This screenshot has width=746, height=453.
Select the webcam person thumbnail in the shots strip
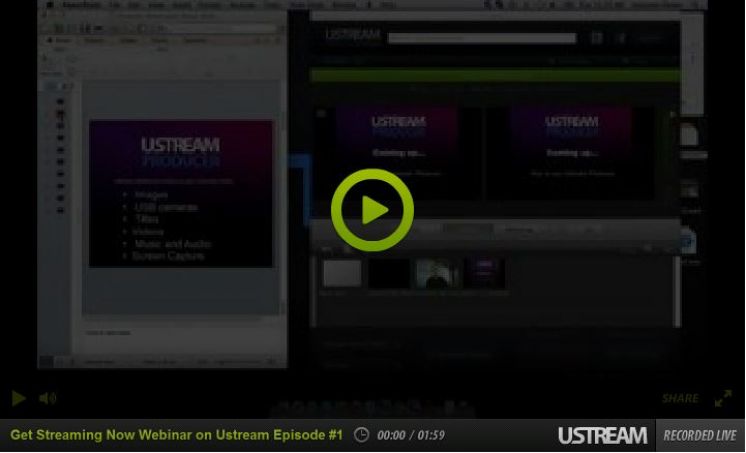(437, 274)
